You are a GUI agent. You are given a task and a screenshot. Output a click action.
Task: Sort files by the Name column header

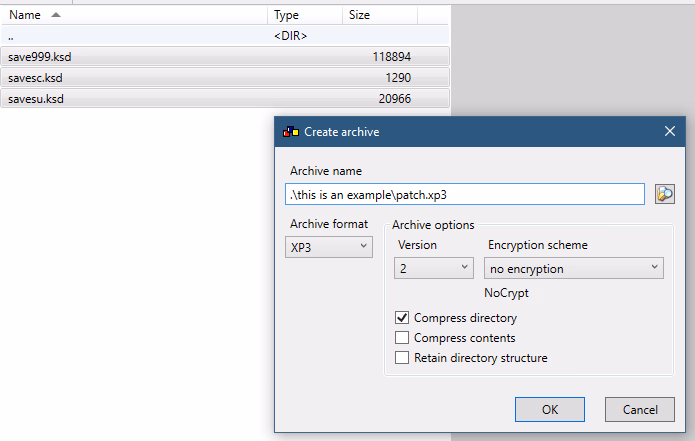[25, 16]
